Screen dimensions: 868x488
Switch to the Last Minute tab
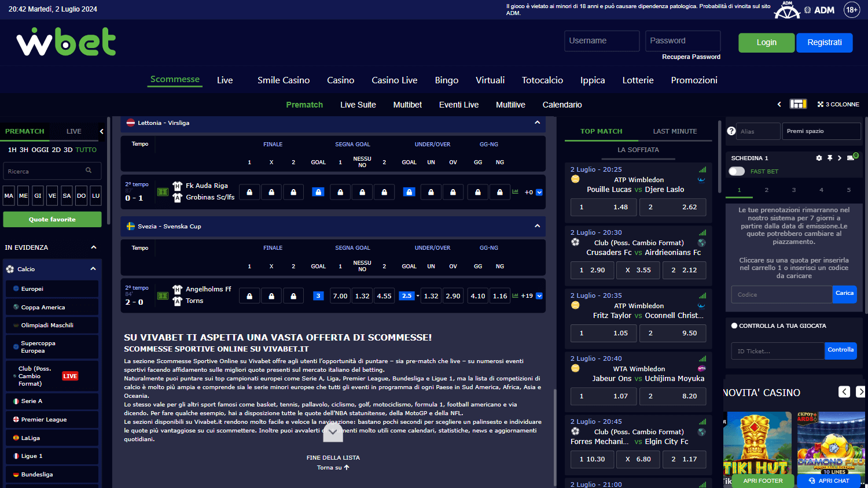click(x=675, y=131)
